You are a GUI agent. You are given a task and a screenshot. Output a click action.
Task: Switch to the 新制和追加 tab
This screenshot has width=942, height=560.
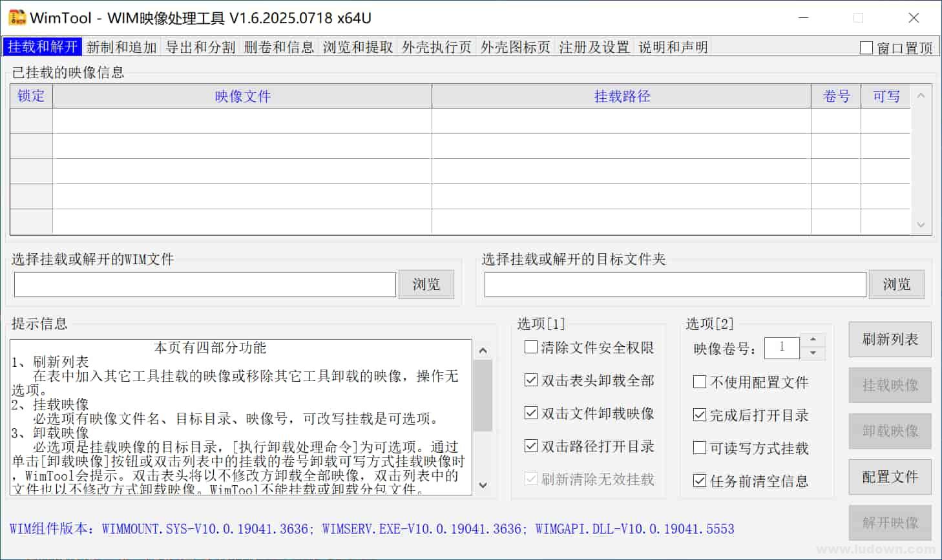[x=121, y=47]
